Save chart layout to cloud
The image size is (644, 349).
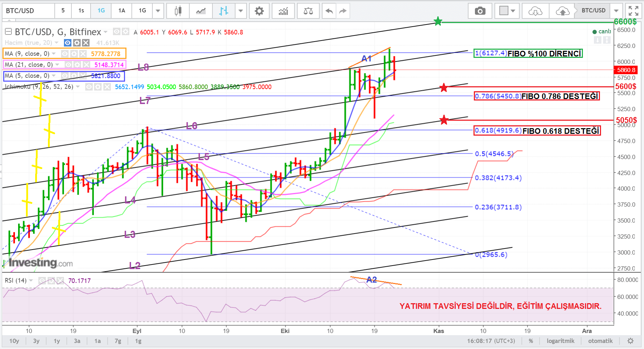point(562,11)
